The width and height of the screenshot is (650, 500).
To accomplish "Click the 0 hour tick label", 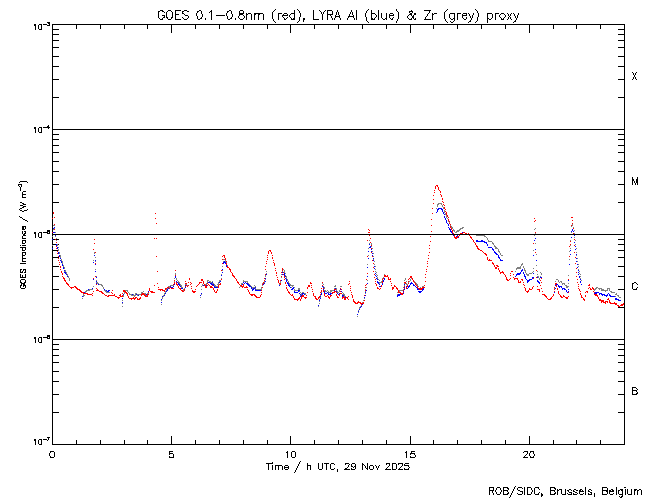I will click(52, 453).
